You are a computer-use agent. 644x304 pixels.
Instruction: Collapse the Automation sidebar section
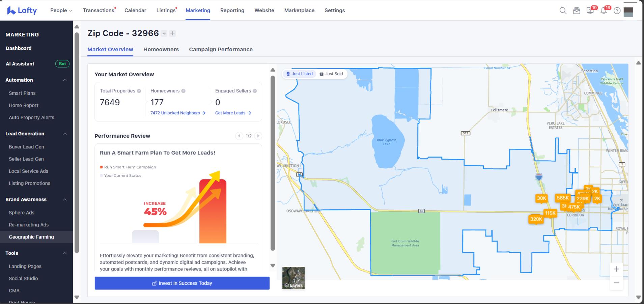65,80
